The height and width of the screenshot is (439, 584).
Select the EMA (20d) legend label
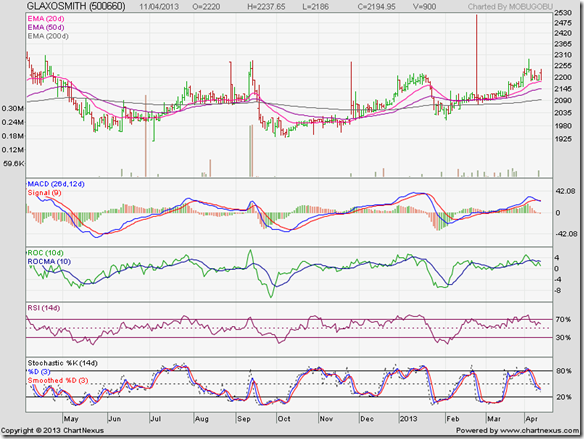click(46, 19)
